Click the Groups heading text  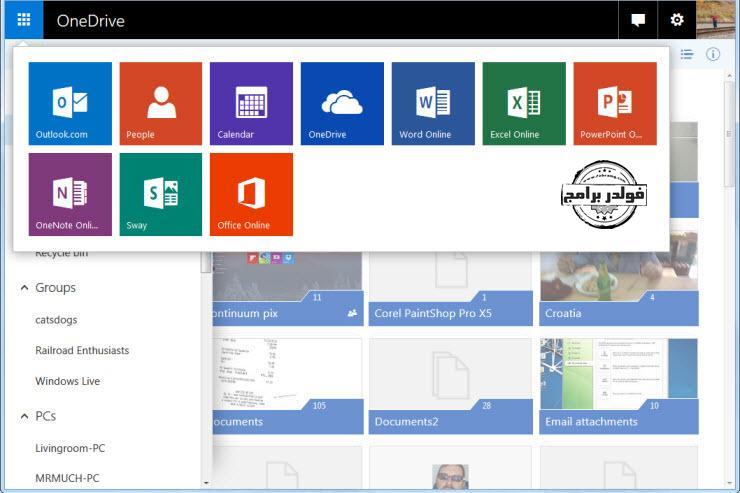point(55,287)
